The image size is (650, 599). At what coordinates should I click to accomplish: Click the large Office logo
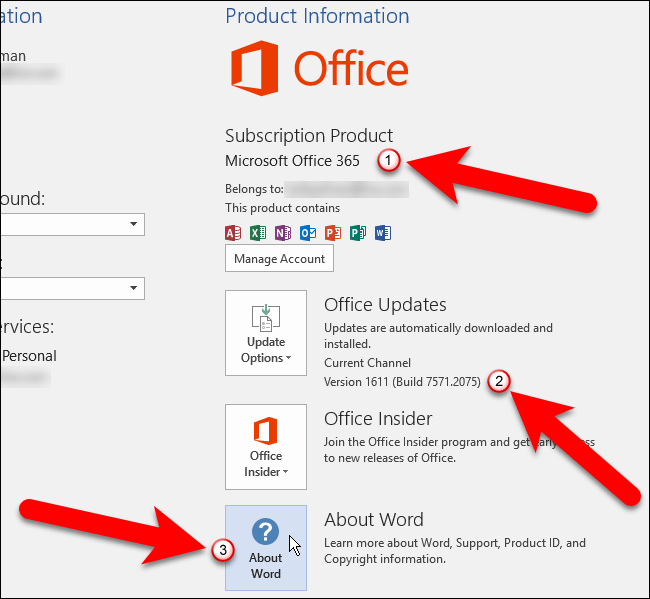pos(317,70)
